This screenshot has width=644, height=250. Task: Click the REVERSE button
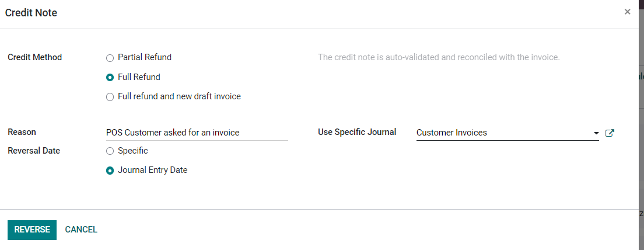coord(32,230)
